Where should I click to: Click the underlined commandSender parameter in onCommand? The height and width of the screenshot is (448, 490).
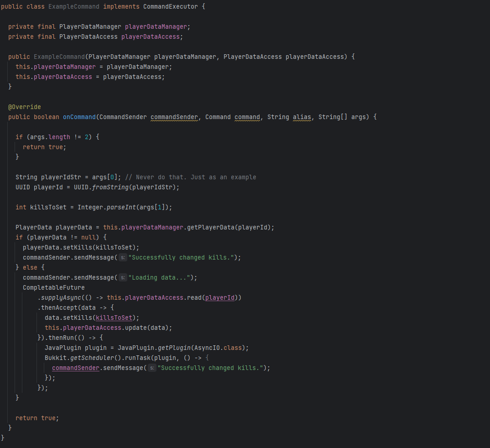(174, 117)
